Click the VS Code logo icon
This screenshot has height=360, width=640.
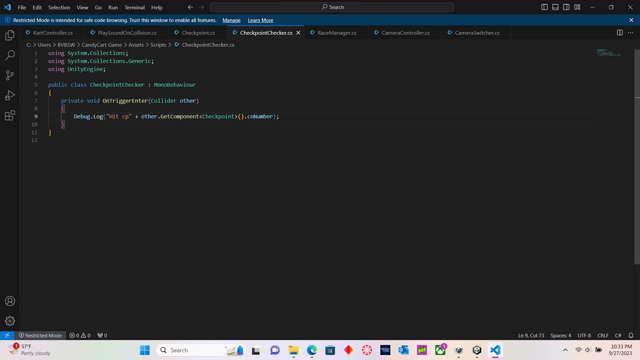pyautogui.click(x=7, y=7)
